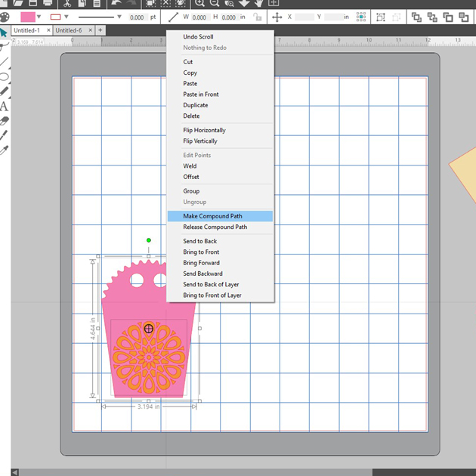476x476 pixels.
Task: Expand the line style dropdown arrow
Action: pos(119,17)
